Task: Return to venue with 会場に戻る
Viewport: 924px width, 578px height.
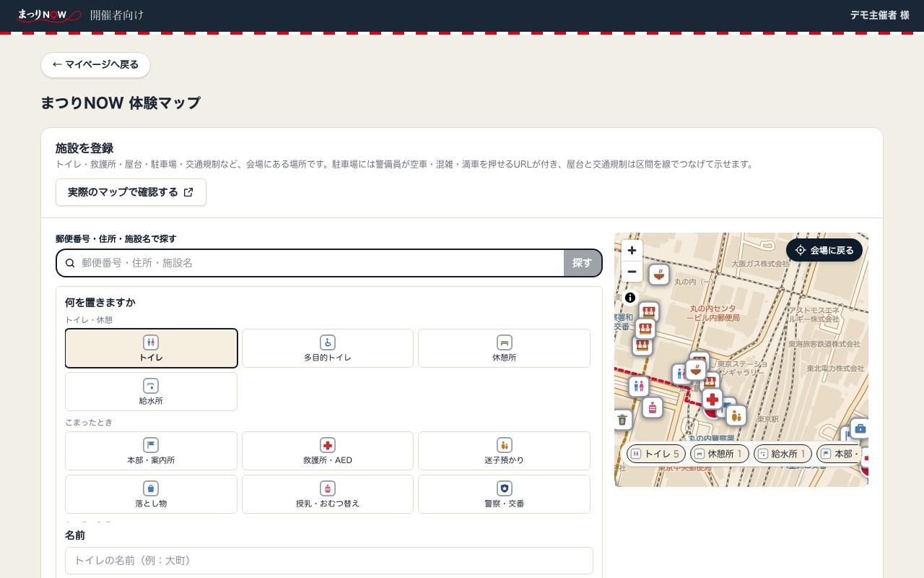Action: coord(824,250)
